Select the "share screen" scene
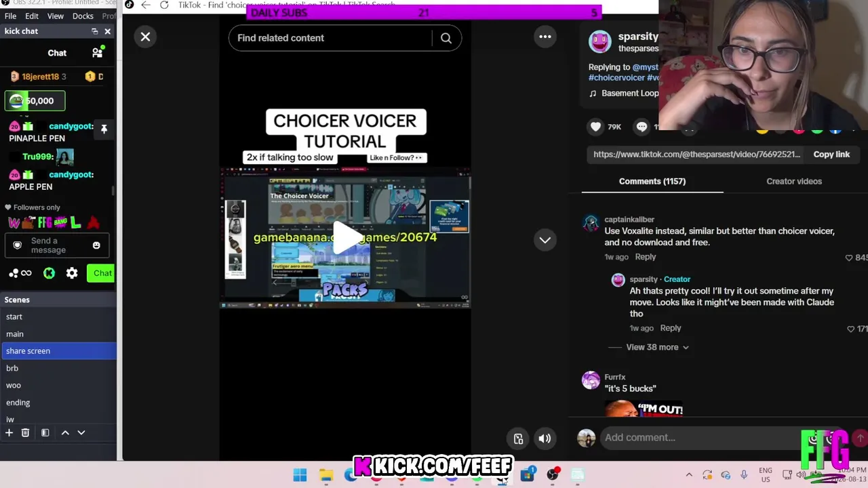The image size is (868, 488). (58, 351)
